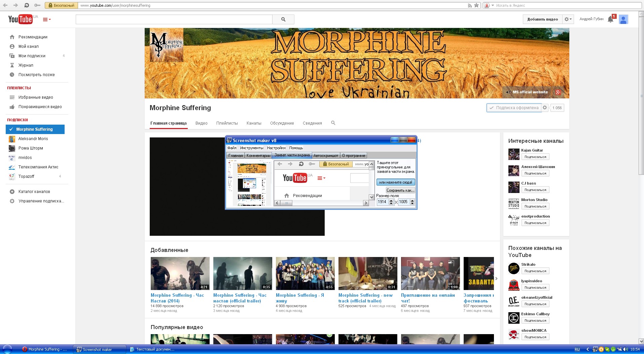Viewport: 644px width, 354px height.
Task: Switch to the Комментарии tab in Screenshot maker
Action: point(258,156)
